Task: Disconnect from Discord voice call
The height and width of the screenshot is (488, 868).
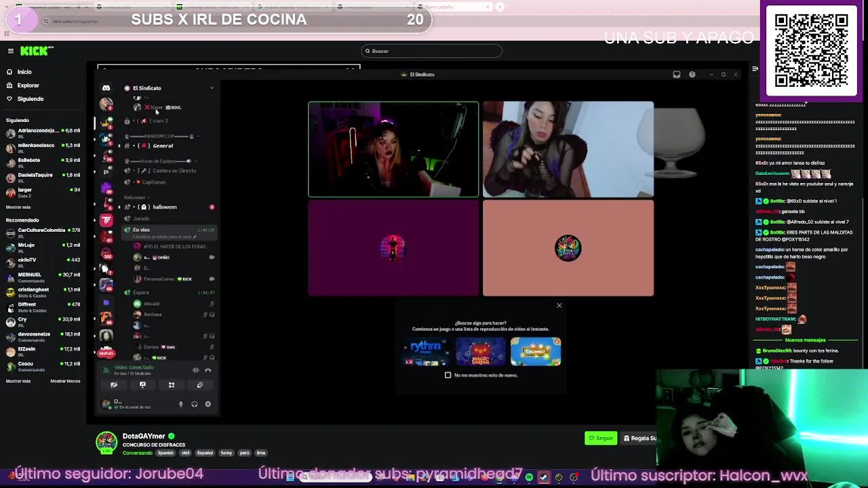Action: [208, 370]
